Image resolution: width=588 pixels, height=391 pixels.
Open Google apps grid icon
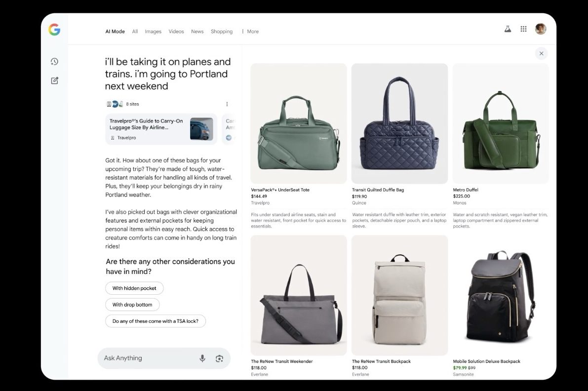(523, 29)
